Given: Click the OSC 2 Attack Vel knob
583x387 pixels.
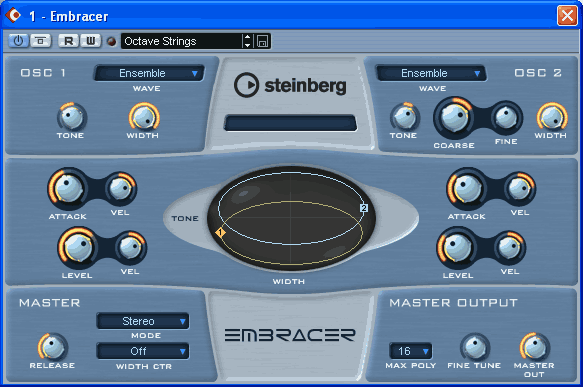Looking at the screenshot, I should pos(519,188).
